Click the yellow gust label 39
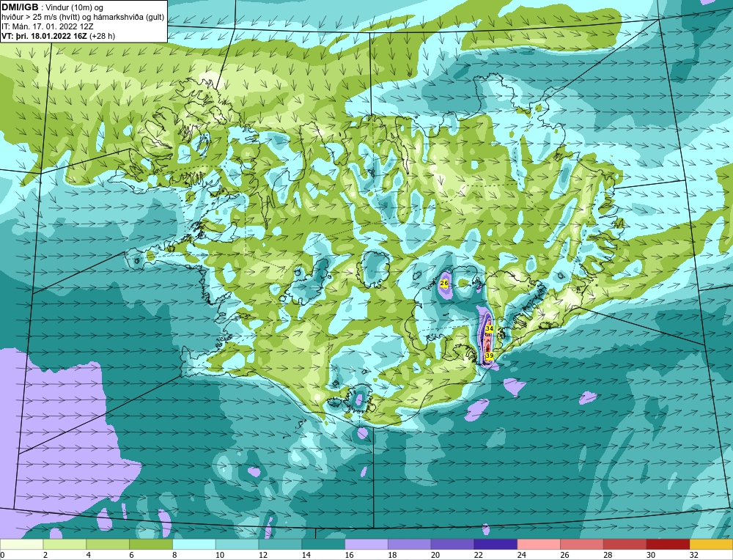Image resolution: width=733 pixels, height=560 pixels. 489,355
